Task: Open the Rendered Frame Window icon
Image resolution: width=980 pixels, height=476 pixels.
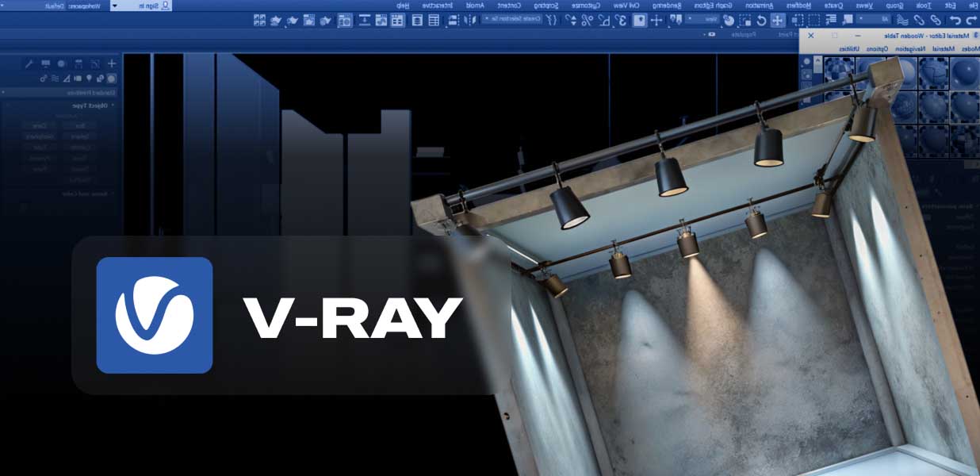Action: (x=309, y=21)
